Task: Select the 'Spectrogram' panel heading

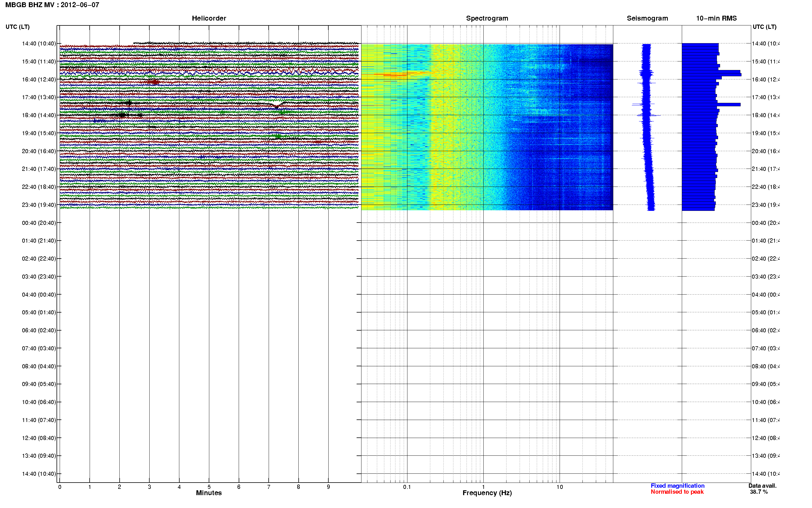Action: coord(487,18)
